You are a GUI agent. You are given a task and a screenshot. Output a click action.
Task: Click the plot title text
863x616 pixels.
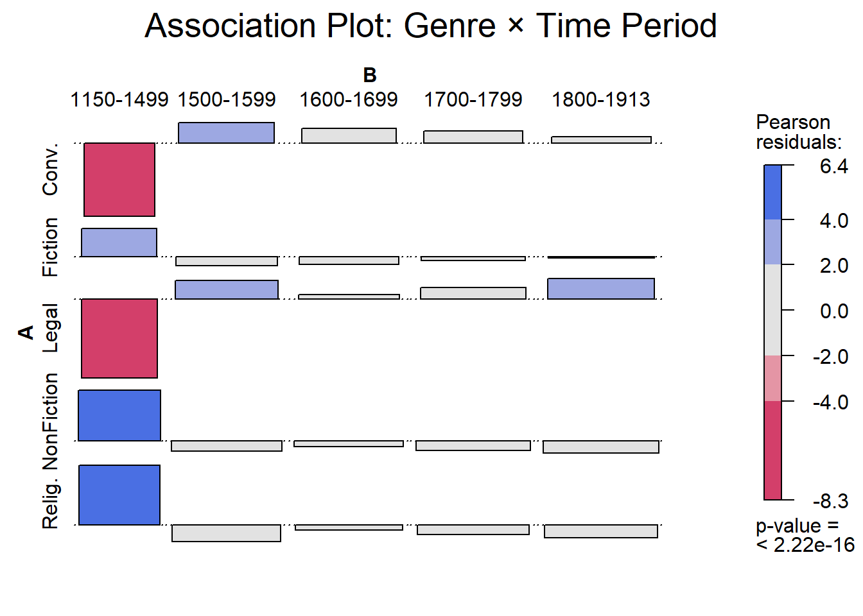(x=430, y=26)
